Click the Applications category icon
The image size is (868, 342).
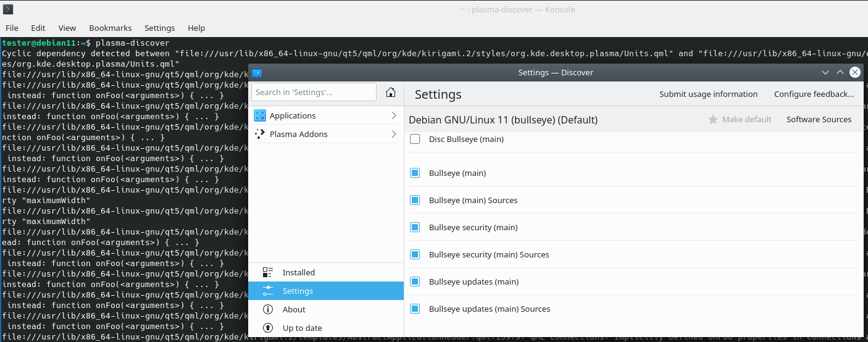coord(260,115)
